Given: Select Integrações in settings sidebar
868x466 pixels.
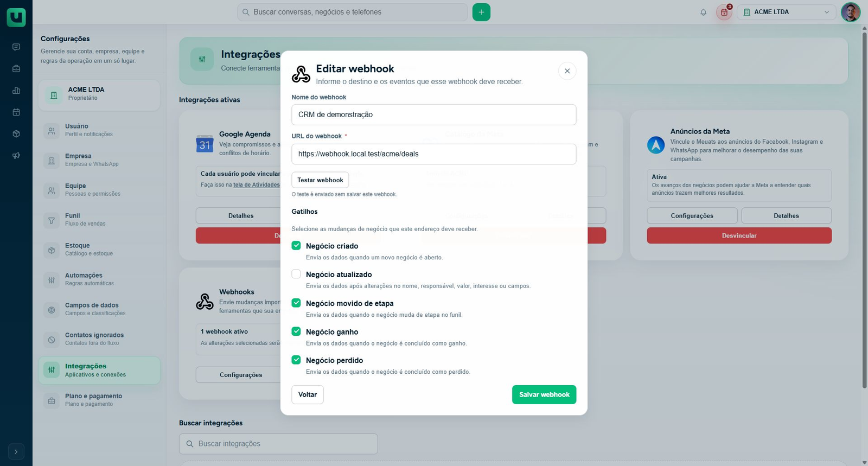Looking at the screenshot, I should click(x=99, y=371).
